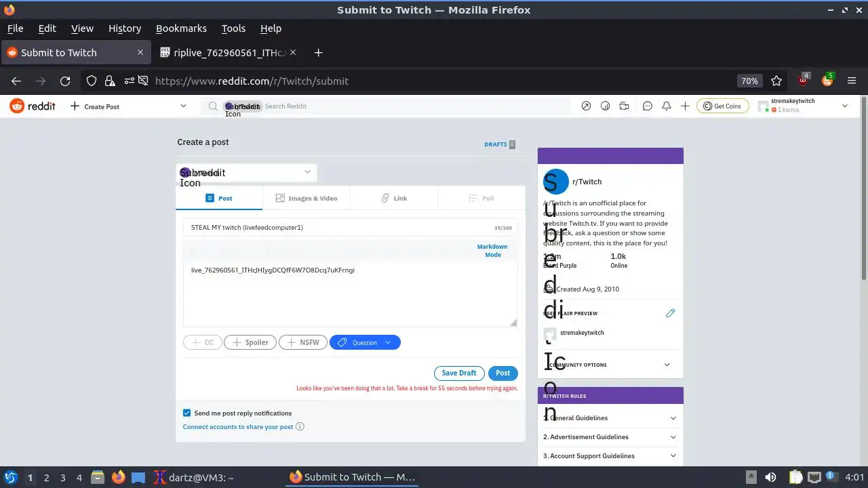Open the tracking protection shield icon

tap(92, 81)
